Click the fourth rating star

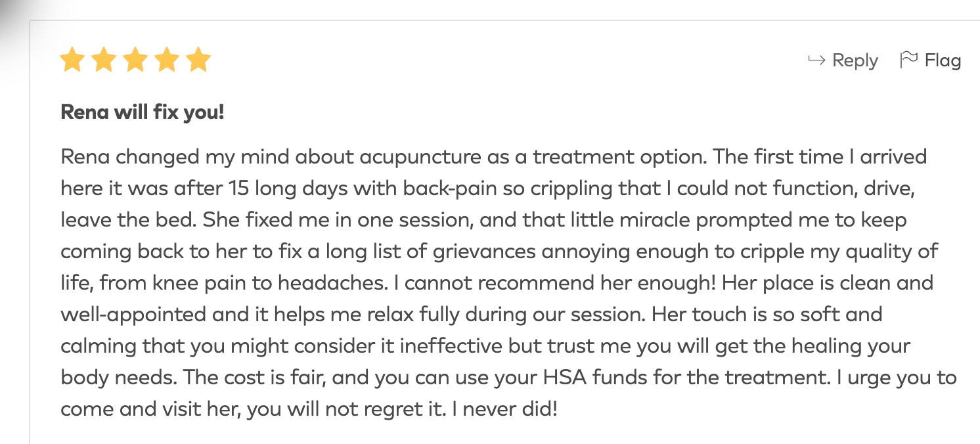[x=167, y=60]
